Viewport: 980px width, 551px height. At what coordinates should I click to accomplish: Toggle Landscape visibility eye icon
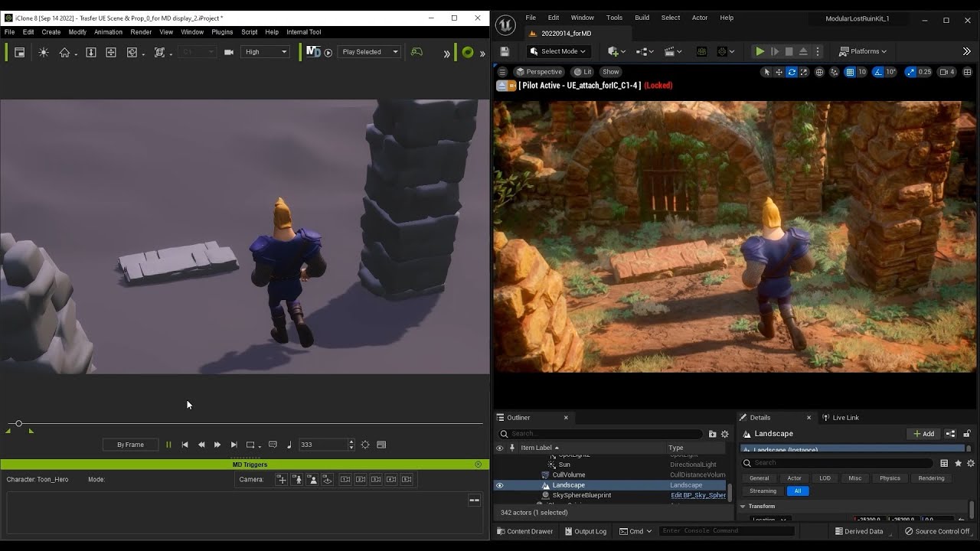tap(500, 485)
